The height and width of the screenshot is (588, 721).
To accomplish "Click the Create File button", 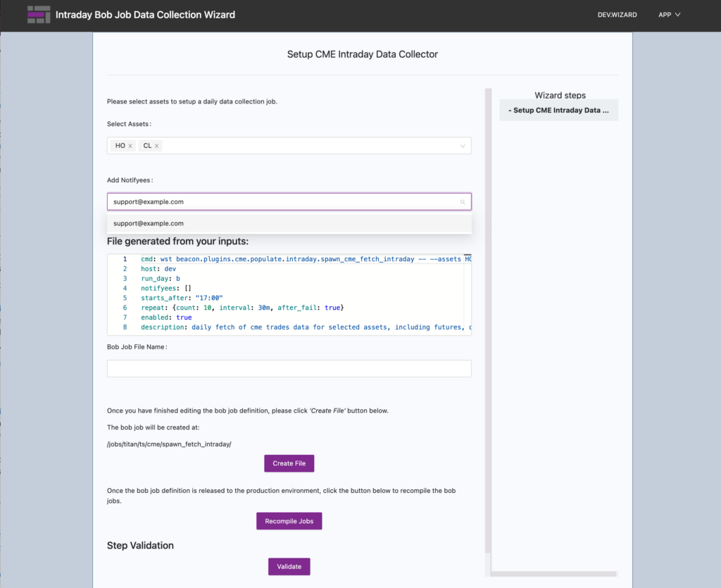I will tap(289, 463).
